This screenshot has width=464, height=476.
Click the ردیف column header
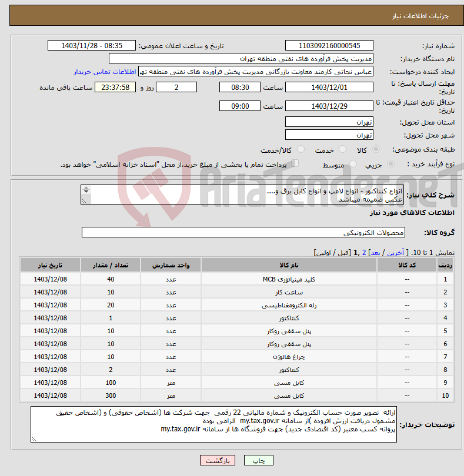pyautogui.click(x=445, y=265)
